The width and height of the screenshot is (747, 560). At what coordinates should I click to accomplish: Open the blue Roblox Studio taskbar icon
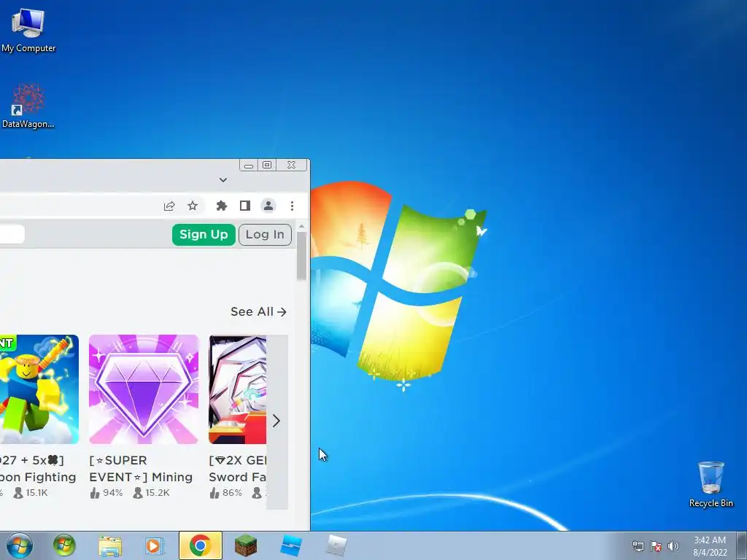290,545
